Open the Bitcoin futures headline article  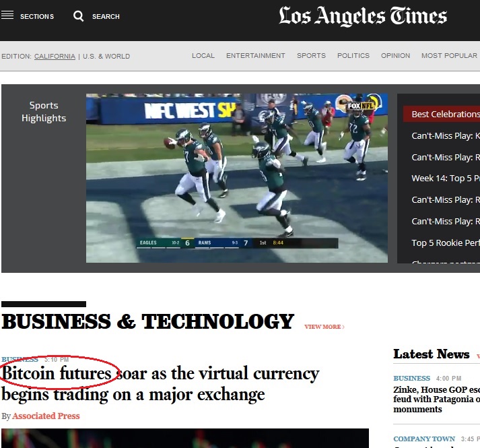click(160, 383)
